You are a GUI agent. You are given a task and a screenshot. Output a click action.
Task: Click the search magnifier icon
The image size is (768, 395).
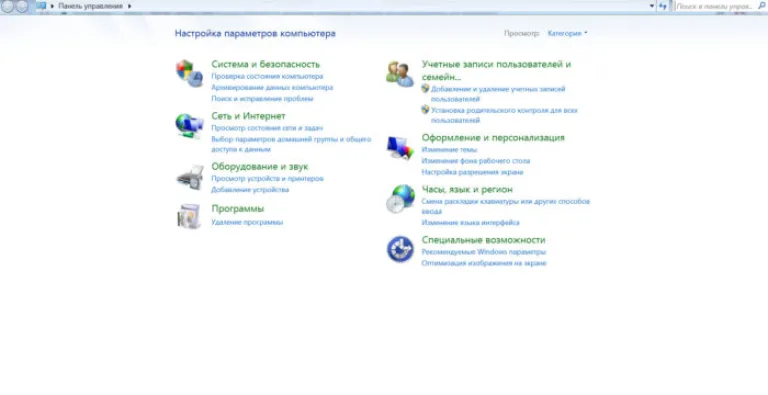pyautogui.click(x=761, y=6)
